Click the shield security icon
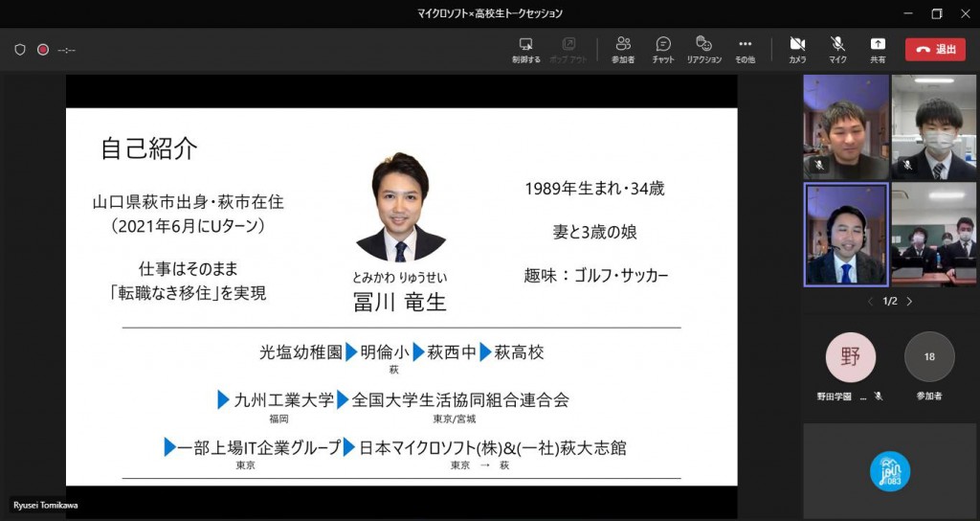Screen dimensions: 980x521 coord(20,50)
